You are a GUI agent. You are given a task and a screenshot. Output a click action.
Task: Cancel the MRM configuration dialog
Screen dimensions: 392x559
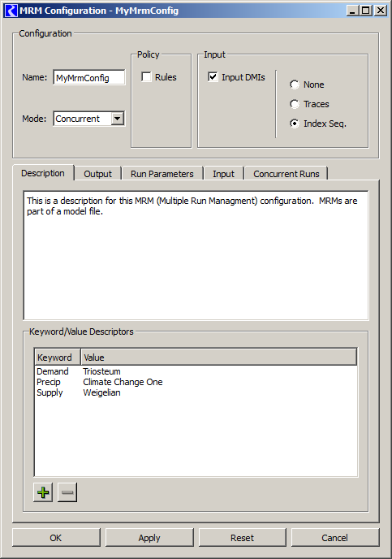[x=335, y=538]
